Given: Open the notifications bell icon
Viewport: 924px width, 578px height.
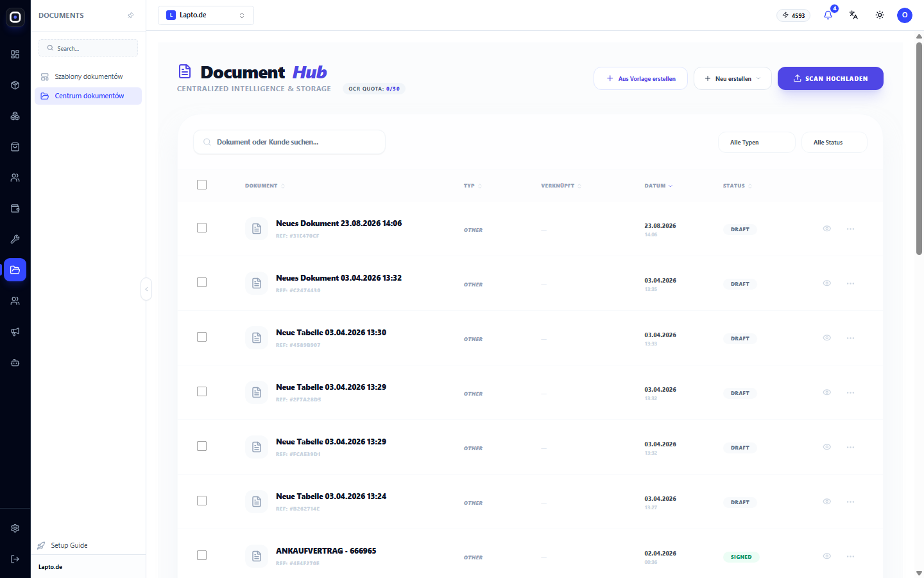Looking at the screenshot, I should 828,15.
